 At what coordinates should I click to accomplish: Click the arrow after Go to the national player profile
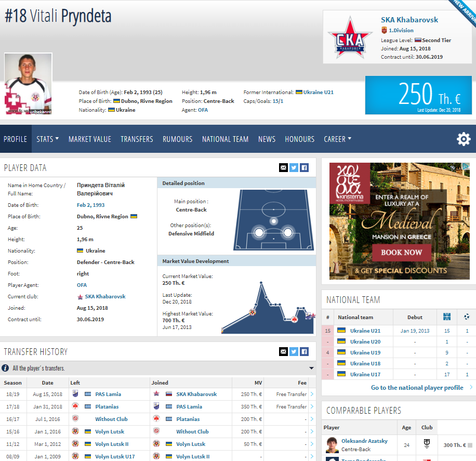471,387
